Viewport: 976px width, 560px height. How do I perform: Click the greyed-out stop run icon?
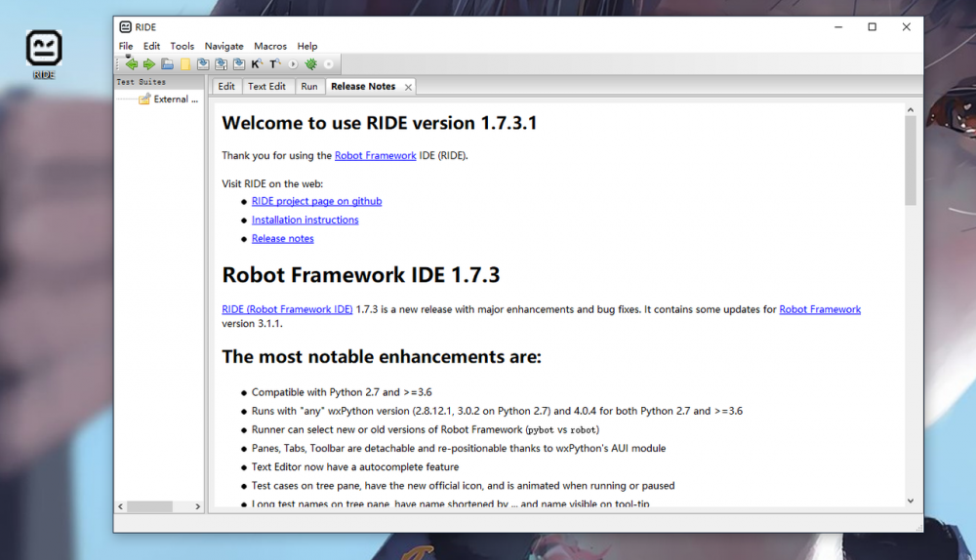(329, 64)
